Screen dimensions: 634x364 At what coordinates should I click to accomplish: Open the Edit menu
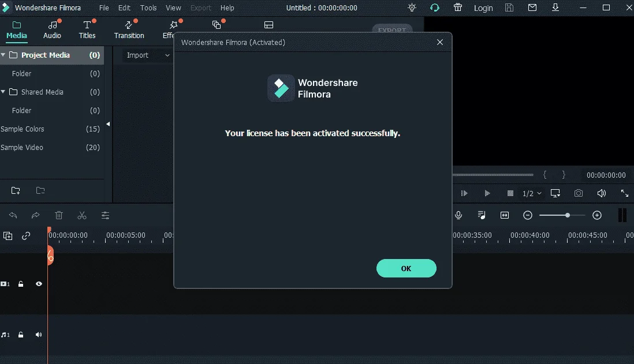(124, 7)
